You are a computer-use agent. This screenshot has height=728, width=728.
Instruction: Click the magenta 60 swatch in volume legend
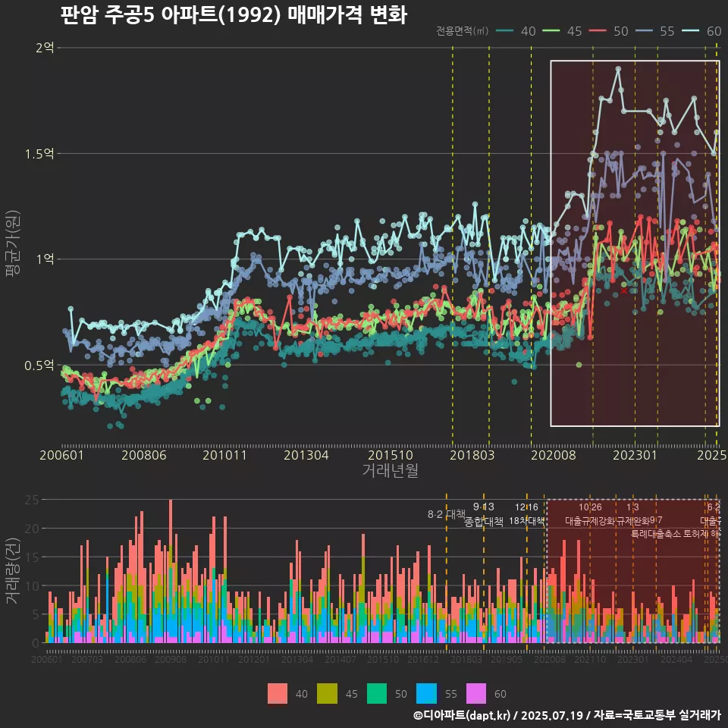(476, 694)
